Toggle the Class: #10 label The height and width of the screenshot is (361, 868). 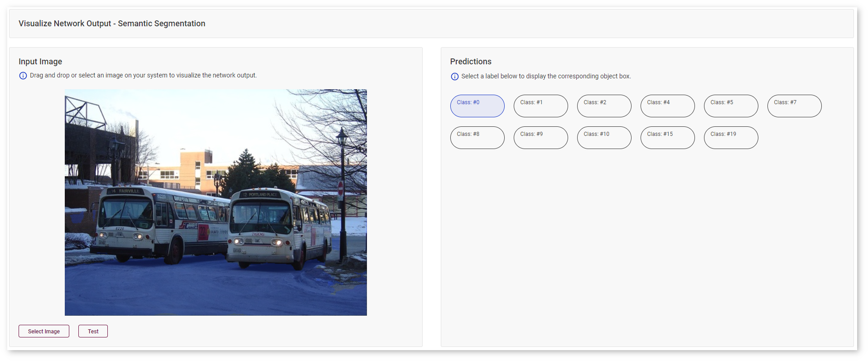pyautogui.click(x=604, y=138)
